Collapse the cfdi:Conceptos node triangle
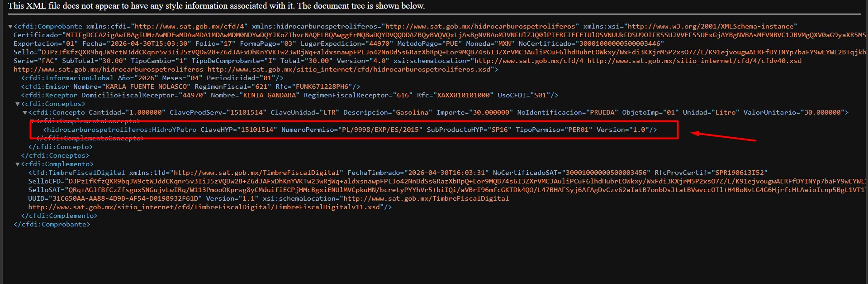Screen dimensions: 868x284 click(18, 104)
